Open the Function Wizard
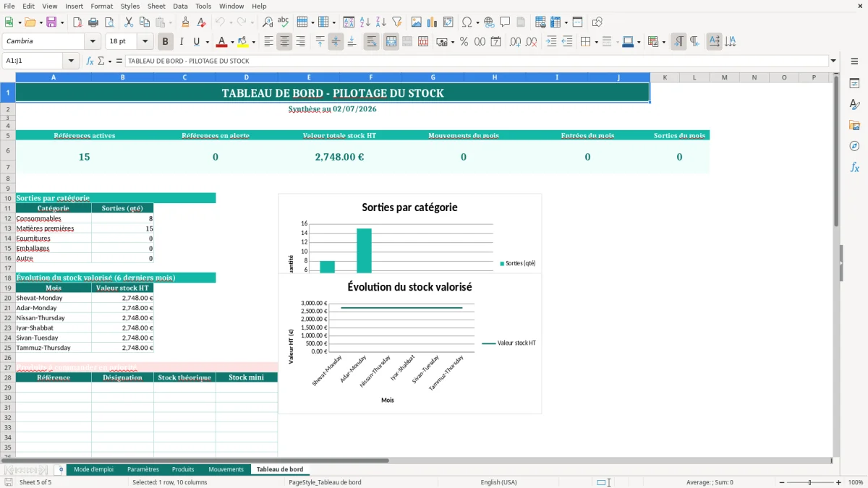The width and height of the screenshot is (868, 488). point(90,61)
